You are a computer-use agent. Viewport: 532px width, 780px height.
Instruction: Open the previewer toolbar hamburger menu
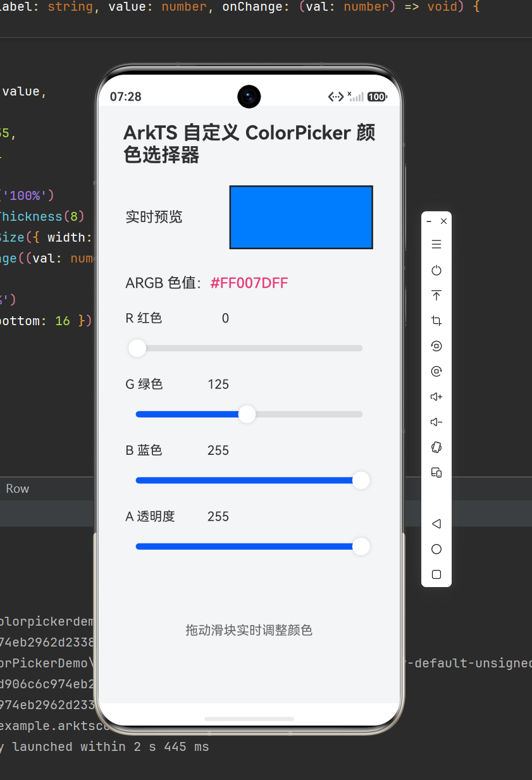[436, 244]
